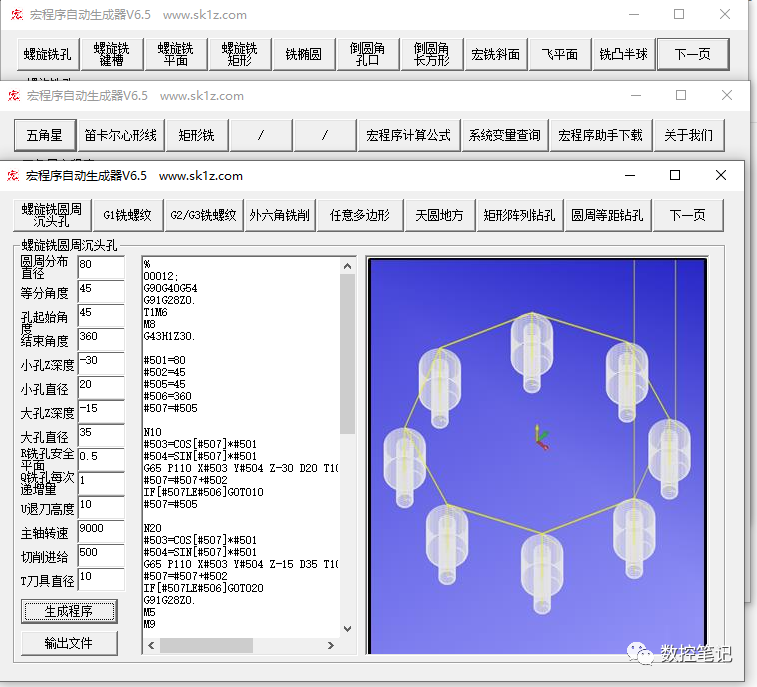This screenshot has height=687, width=757.
Task: Choose 螺旋铣平面 in the back window
Action: (176, 55)
